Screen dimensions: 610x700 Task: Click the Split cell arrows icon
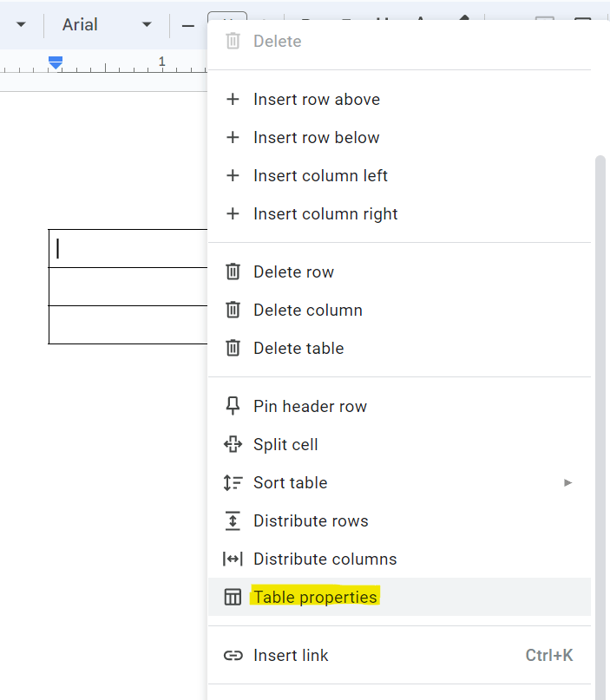click(x=233, y=445)
